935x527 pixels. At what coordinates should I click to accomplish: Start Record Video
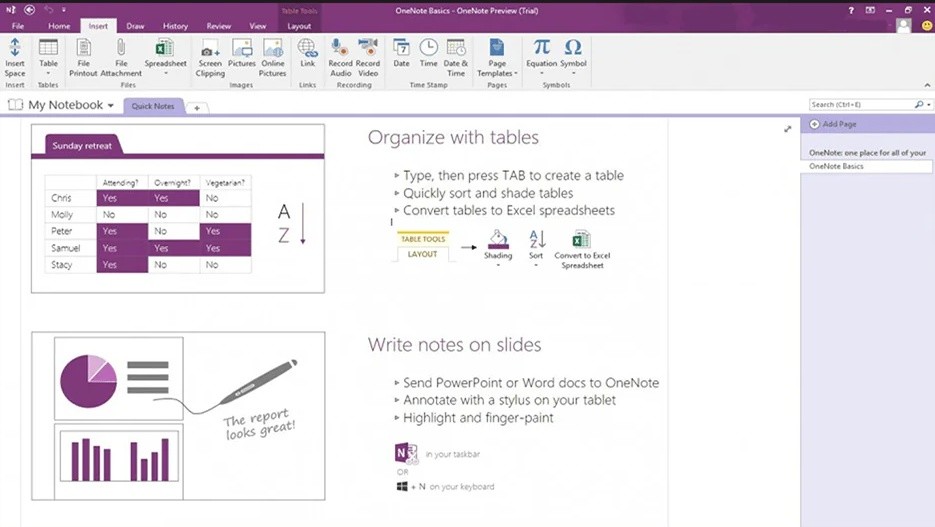click(368, 57)
